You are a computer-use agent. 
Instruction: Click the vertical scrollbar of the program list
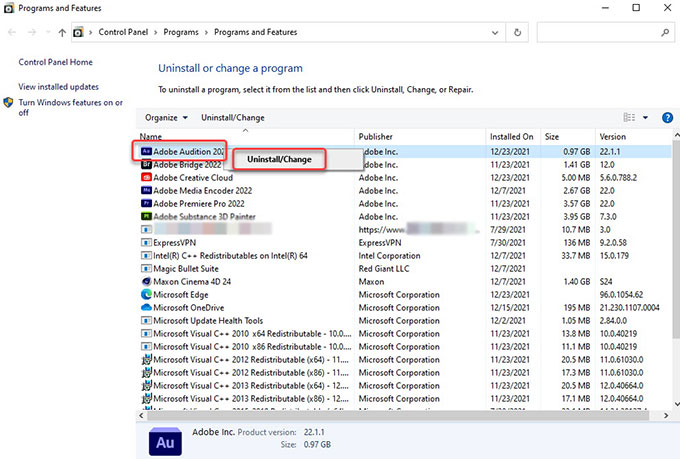tap(677, 239)
